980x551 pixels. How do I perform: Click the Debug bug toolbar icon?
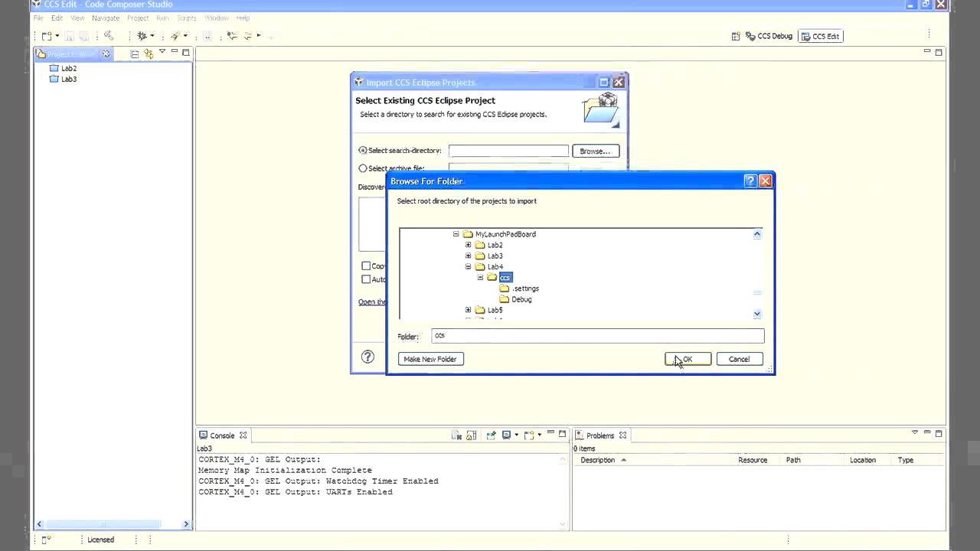(x=142, y=36)
